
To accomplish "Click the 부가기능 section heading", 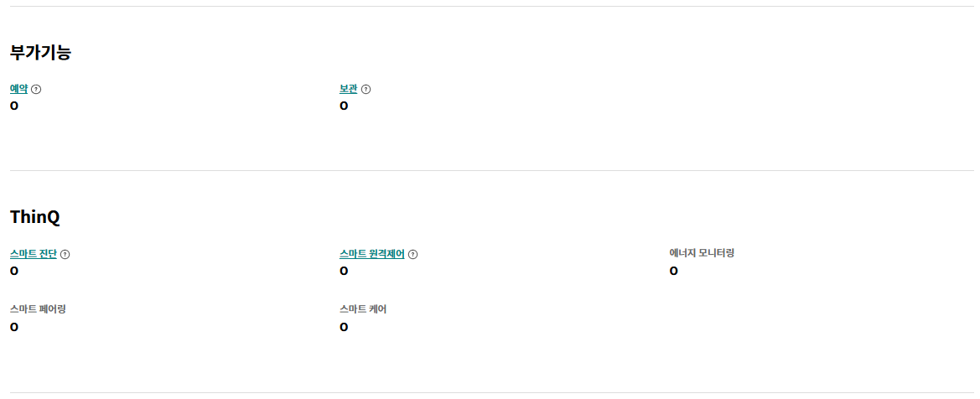I will (40, 53).
